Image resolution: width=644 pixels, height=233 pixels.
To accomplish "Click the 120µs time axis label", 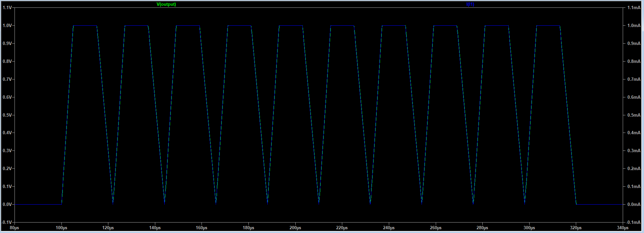I will [108, 228].
